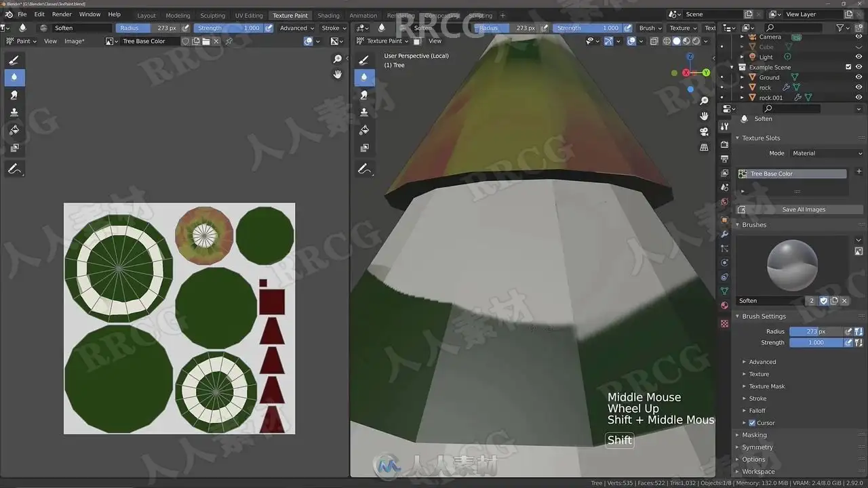Viewport: 868px width, 488px height.
Task: Select Fill tool in 3D viewport toolbar
Action: click(364, 130)
